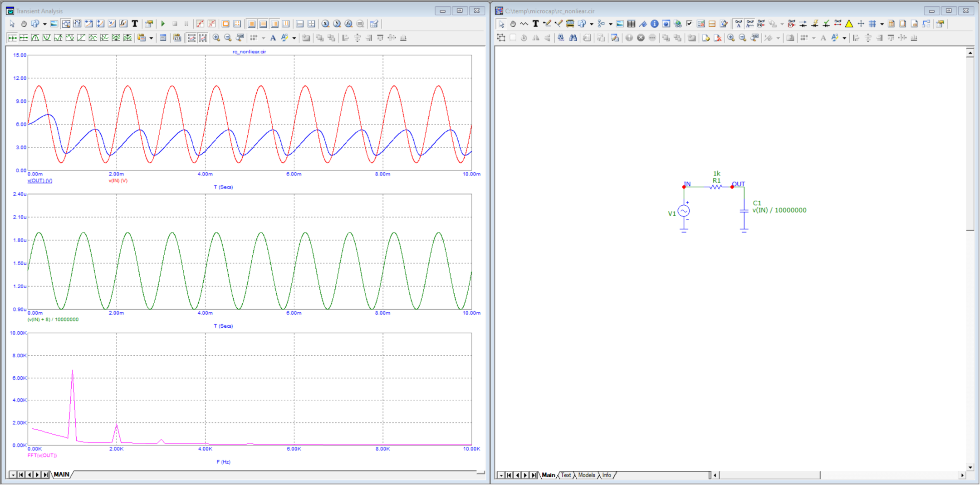Toggle attribute text display icon in schematic toolbar
This screenshot has height=485, width=980.
(x=750, y=24)
